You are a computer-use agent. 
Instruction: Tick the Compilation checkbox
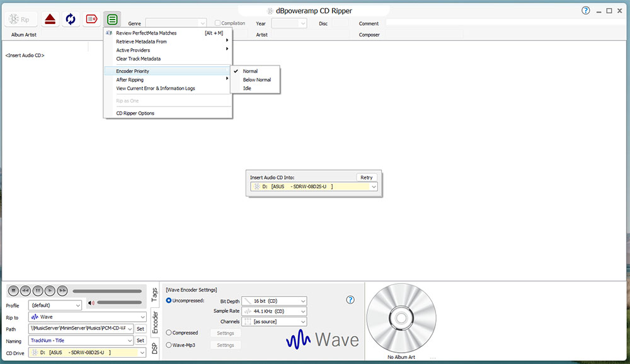217,23
